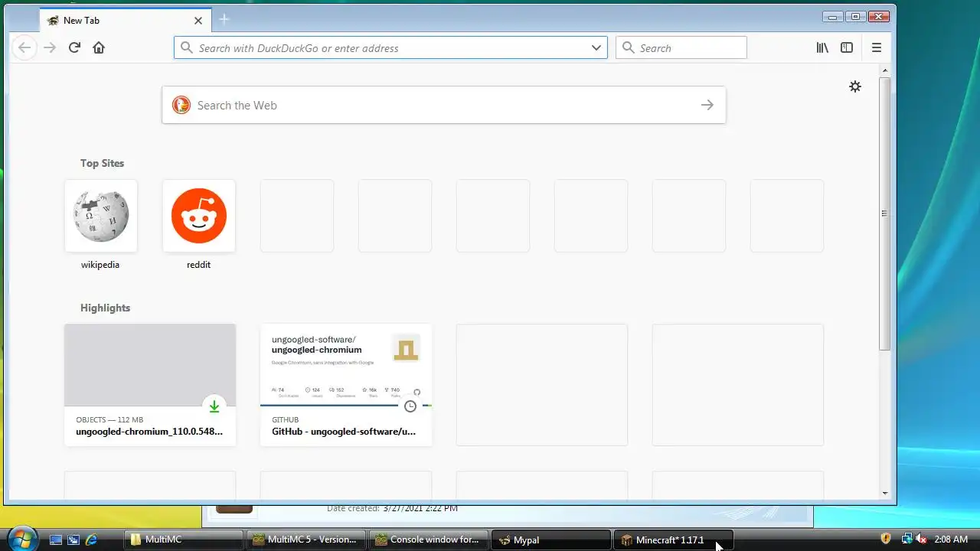Close the New Tab tab
980x551 pixels.
[x=198, y=21]
